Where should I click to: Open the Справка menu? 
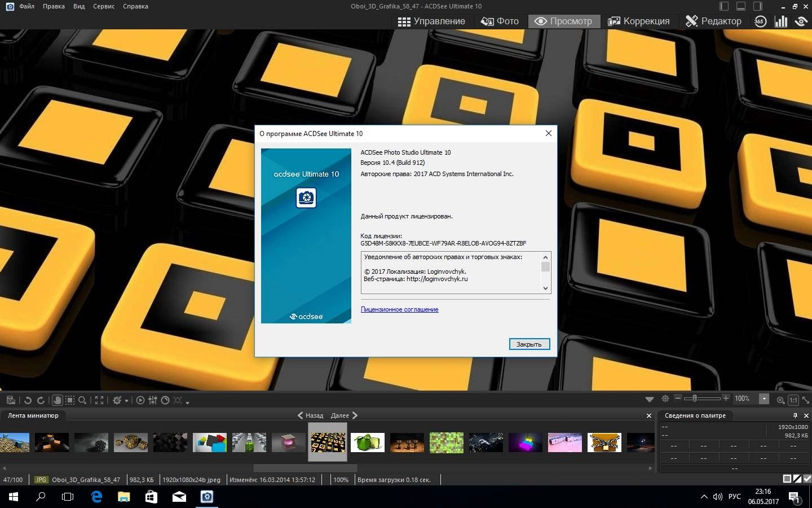[x=135, y=6]
